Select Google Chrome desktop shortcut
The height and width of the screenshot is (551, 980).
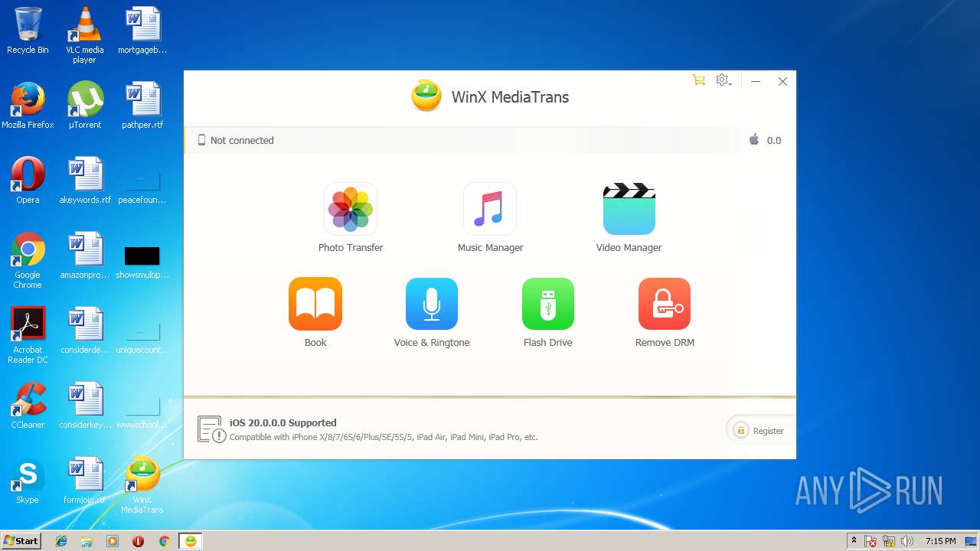pos(28,260)
